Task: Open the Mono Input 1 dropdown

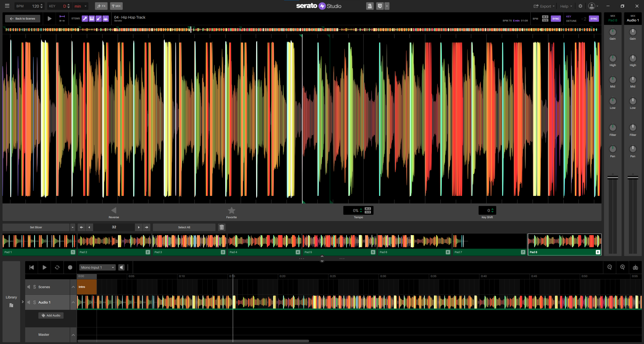Action: (x=97, y=267)
